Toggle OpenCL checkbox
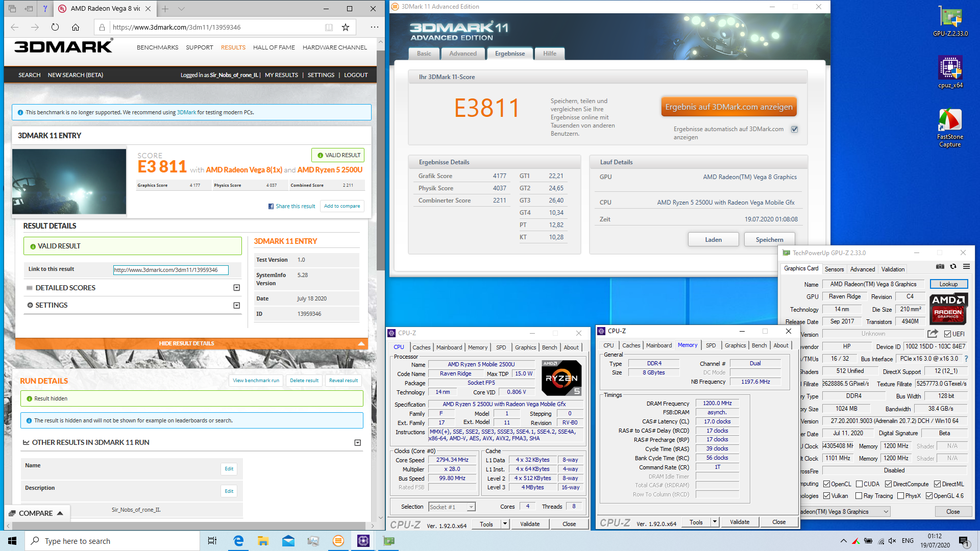Image resolution: width=980 pixels, height=551 pixels. 826,484
